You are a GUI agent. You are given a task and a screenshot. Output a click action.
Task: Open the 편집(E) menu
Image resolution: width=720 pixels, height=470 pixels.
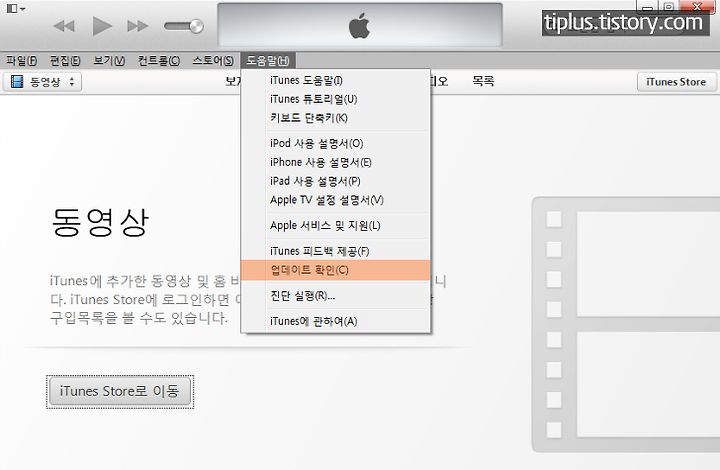pyautogui.click(x=65, y=61)
